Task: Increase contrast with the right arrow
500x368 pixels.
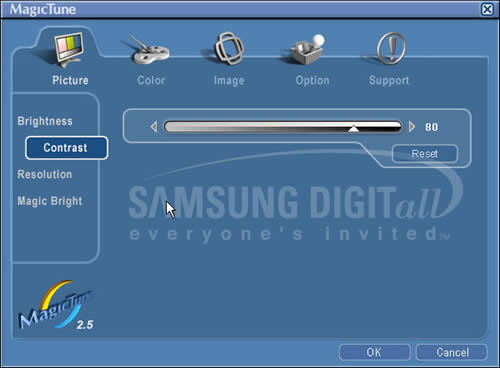Action: point(412,127)
